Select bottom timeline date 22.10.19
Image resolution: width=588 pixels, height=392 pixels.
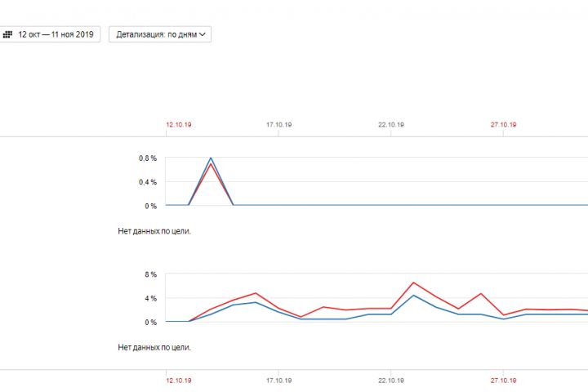[391, 381]
